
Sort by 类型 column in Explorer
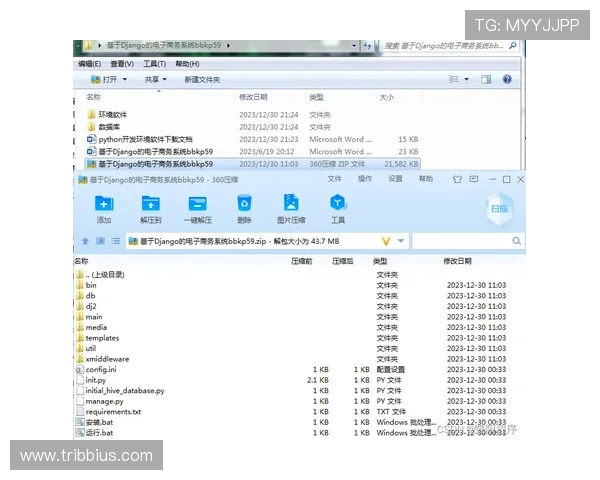tap(316, 97)
